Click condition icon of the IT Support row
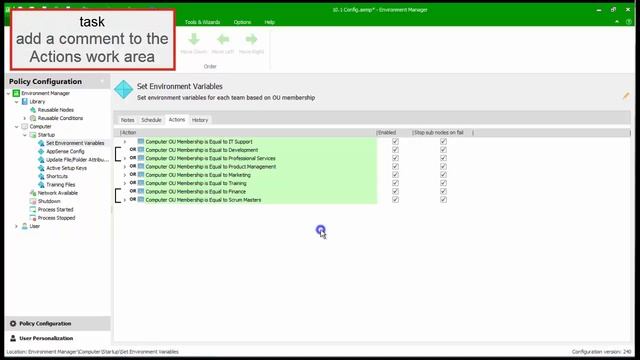Image resolution: width=640 pixels, height=360 pixels. coord(141,142)
